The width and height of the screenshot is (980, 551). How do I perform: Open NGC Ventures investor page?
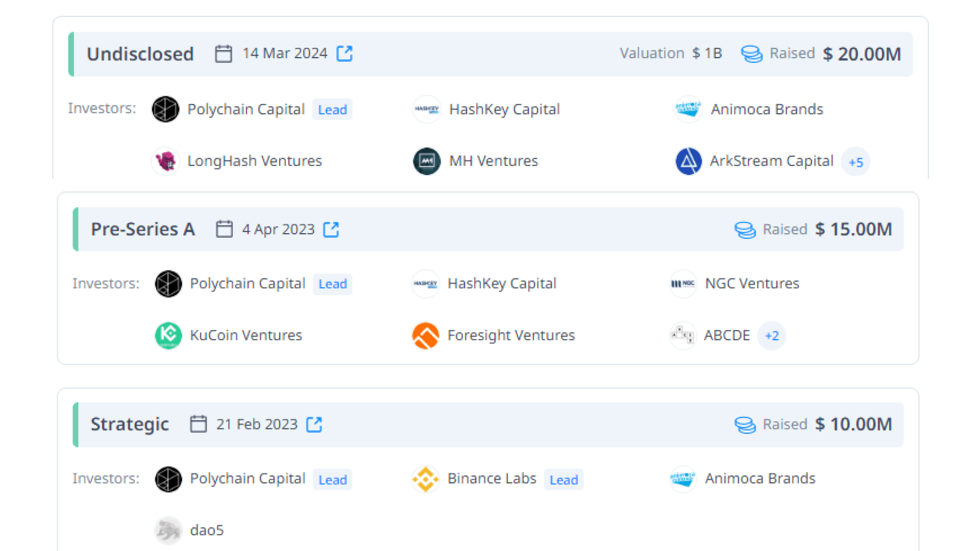point(751,284)
